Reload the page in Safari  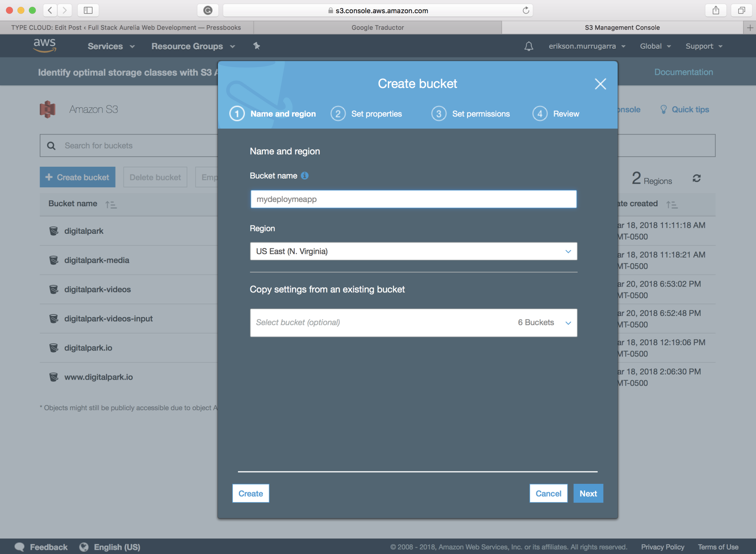coord(526,10)
